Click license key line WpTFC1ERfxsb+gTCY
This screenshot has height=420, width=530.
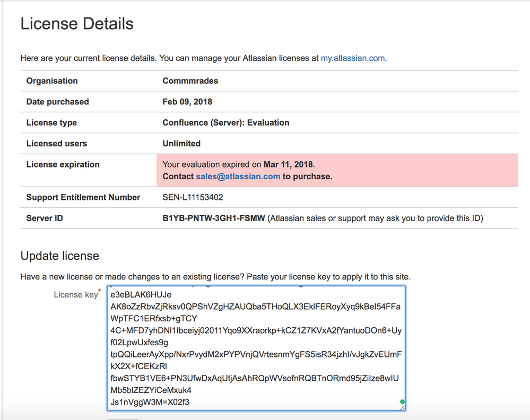tap(154, 319)
